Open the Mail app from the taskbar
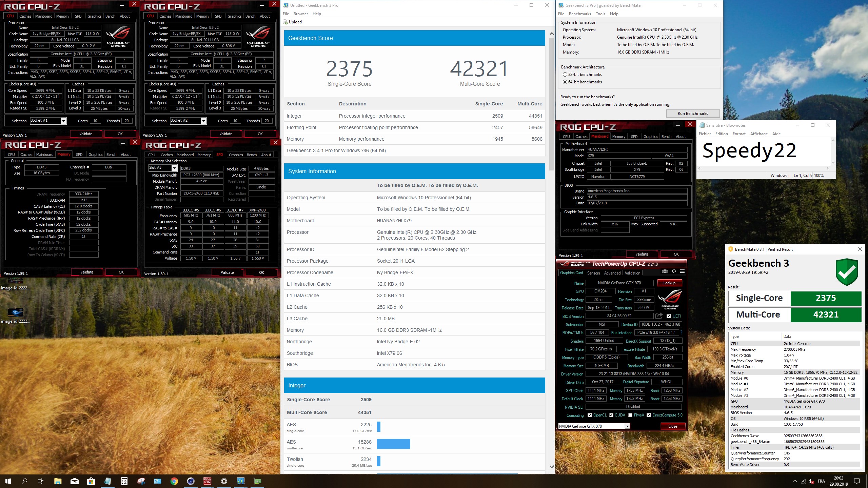The image size is (868, 488). 74,481
